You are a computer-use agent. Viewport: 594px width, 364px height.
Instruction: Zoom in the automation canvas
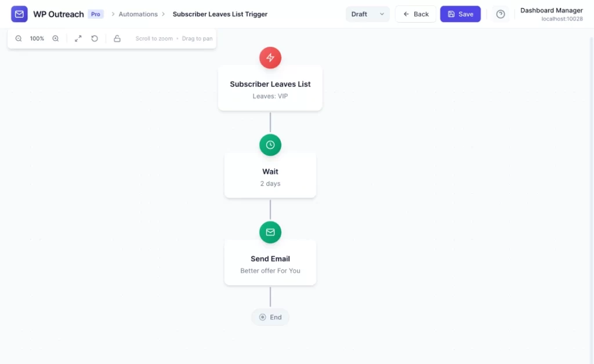point(56,39)
